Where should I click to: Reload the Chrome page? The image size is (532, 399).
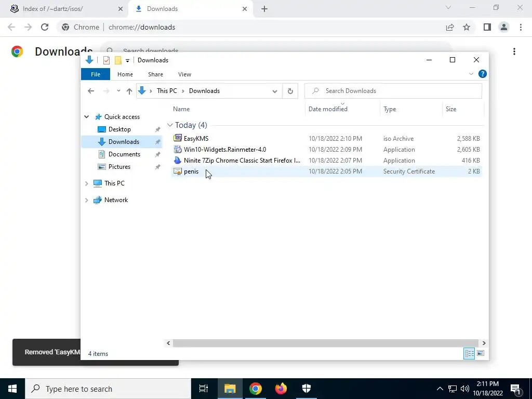pos(45,27)
